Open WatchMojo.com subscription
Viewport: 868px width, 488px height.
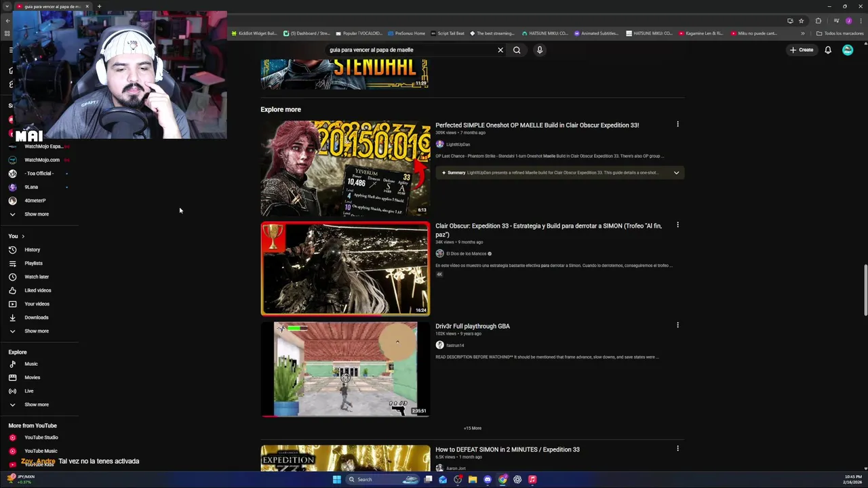pos(41,160)
